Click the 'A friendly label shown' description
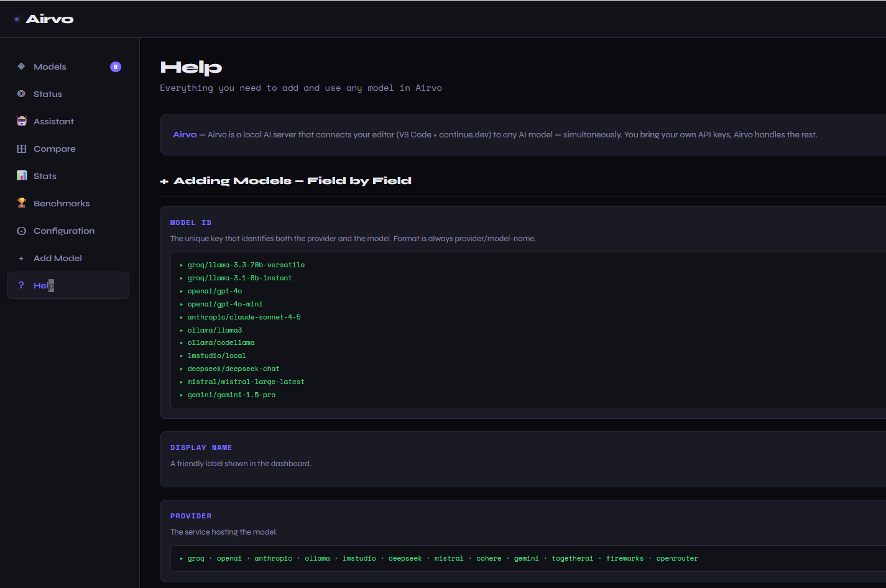This screenshot has height=588, width=886. tap(241, 464)
